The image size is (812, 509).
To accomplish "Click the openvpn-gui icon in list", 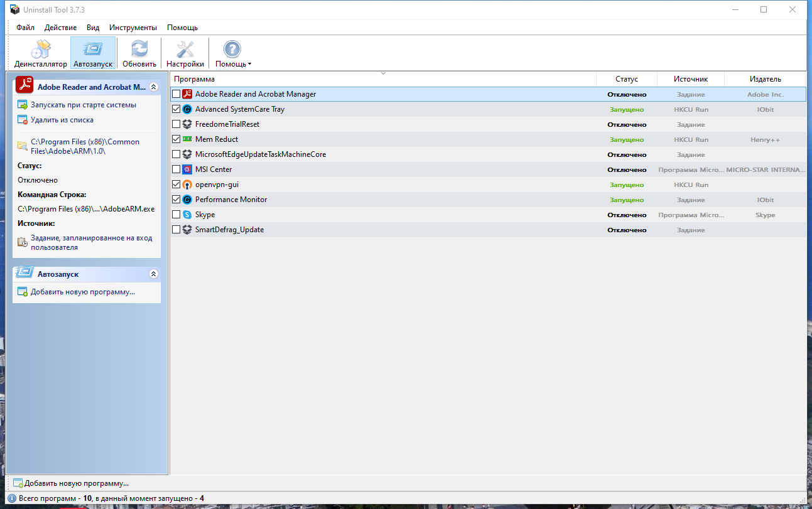I will (187, 185).
